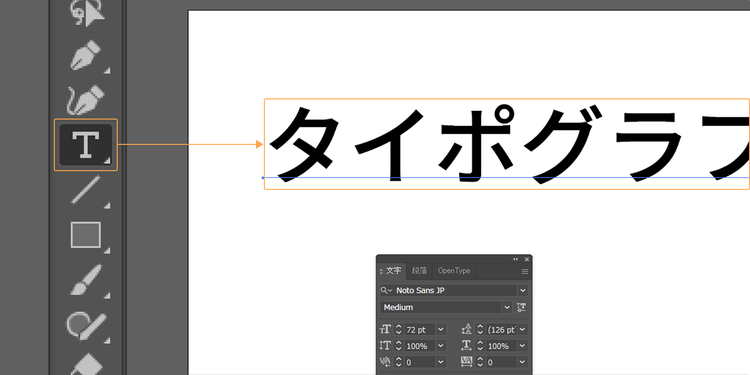Open the Character panel hamburger menu
The image size is (750, 375).
point(525,271)
